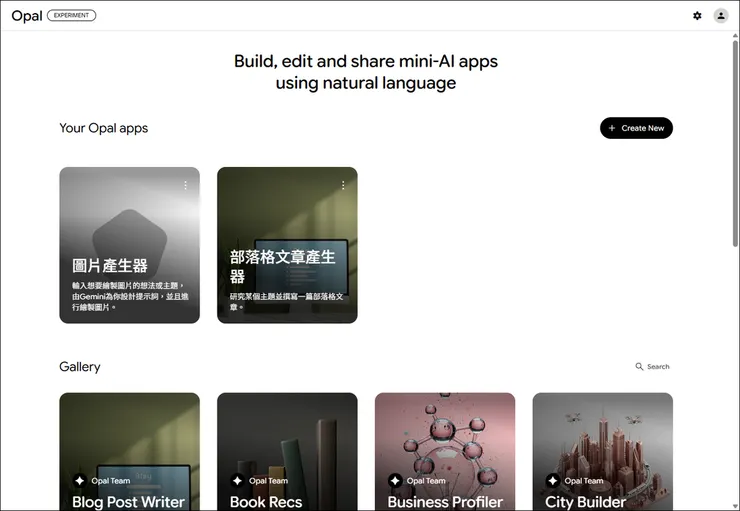740x511 pixels.
Task: Click the 'Your Opal apps' heading
Action: tap(103, 128)
